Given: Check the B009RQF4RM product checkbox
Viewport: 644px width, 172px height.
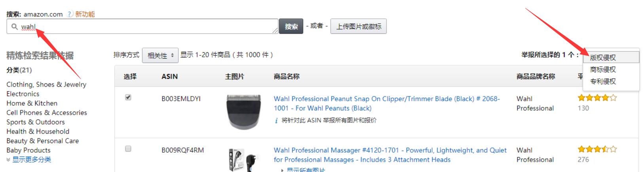Looking at the screenshot, I should (128, 149).
